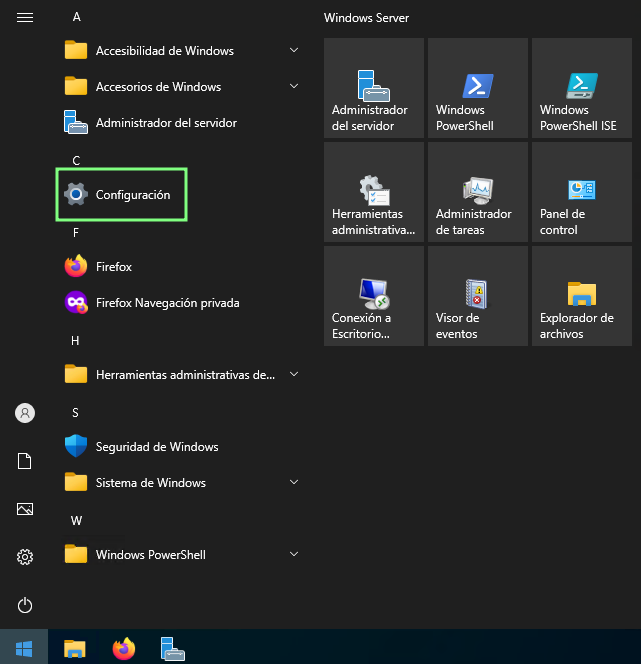Screen dimensions: 641x664
Task: Open Settings gear in Start sidebar
Action: click(25, 557)
